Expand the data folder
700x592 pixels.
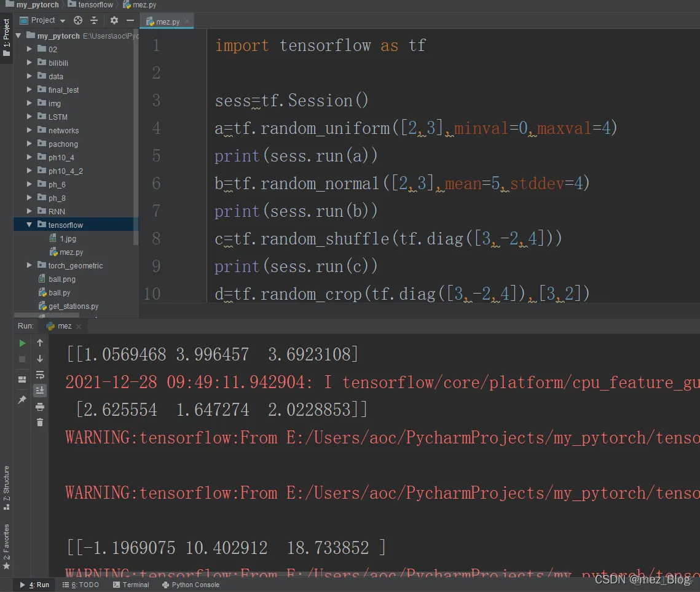[29, 76]
